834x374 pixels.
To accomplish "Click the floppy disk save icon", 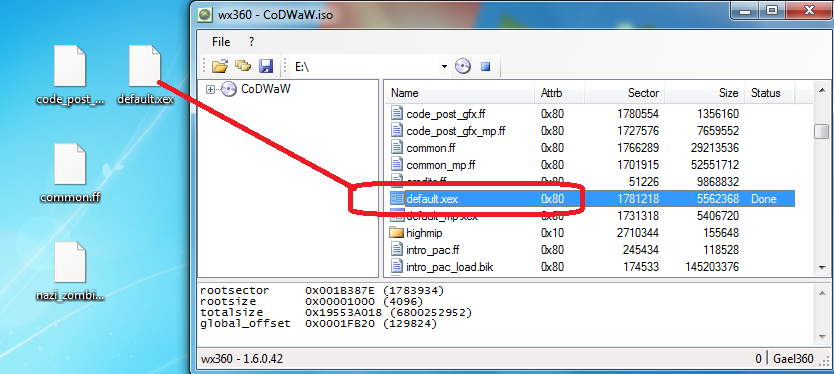I will point(265,67).
